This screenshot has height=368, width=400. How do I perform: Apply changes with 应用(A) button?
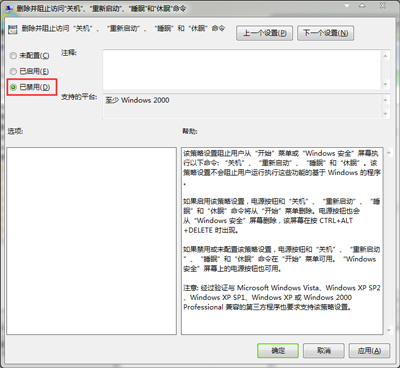pos(369,351)
